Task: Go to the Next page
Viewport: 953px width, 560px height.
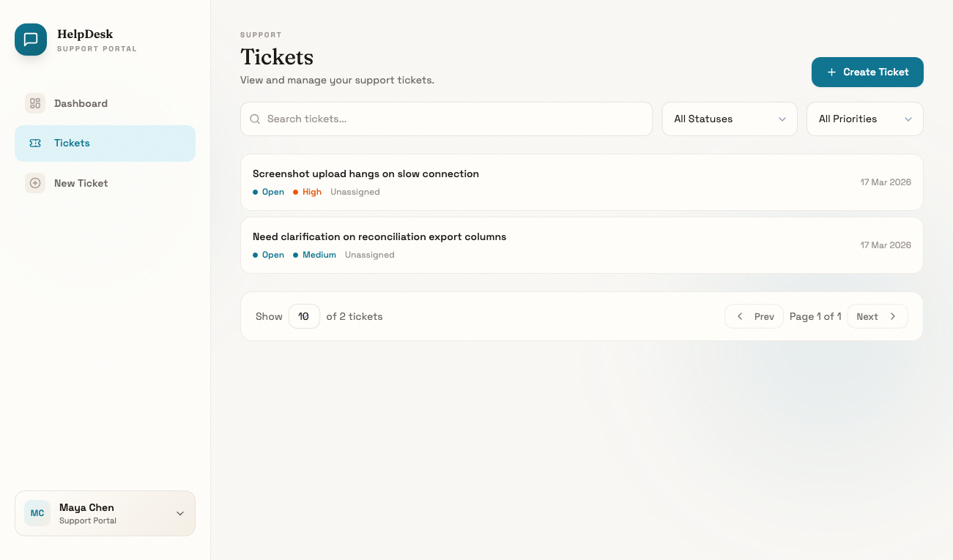Action: coord(877,316)
